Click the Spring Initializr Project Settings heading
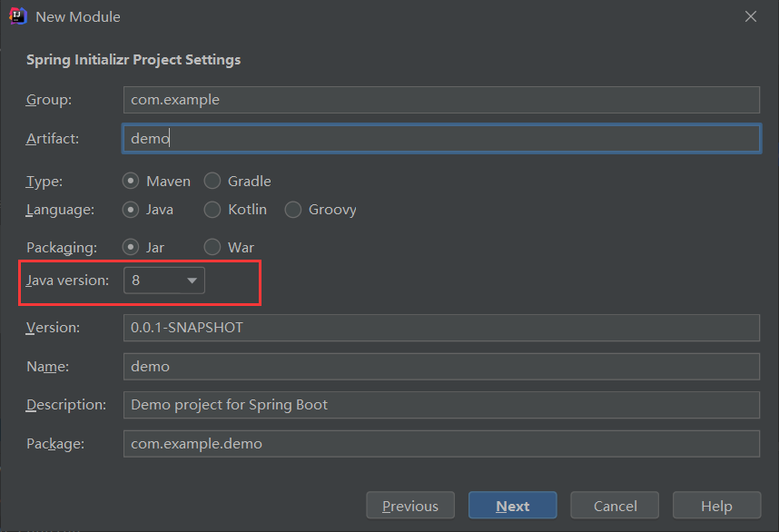Image resolution: width=779 pixels, height=532 pixels. click(133, 60)
